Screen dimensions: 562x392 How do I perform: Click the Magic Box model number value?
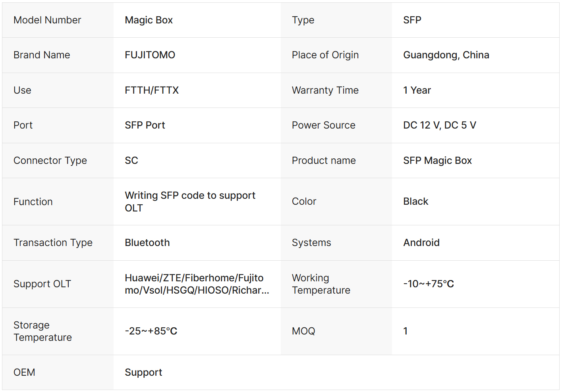coord(149,20)
